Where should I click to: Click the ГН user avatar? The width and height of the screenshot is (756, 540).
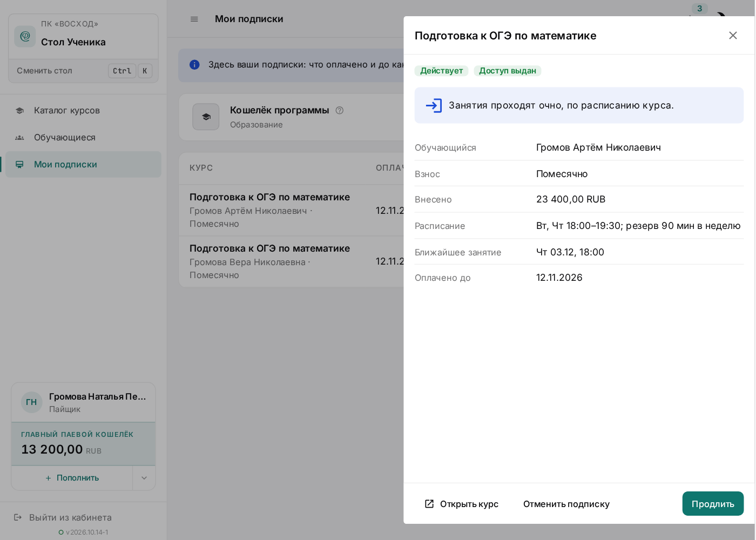[x=32, y=402]
